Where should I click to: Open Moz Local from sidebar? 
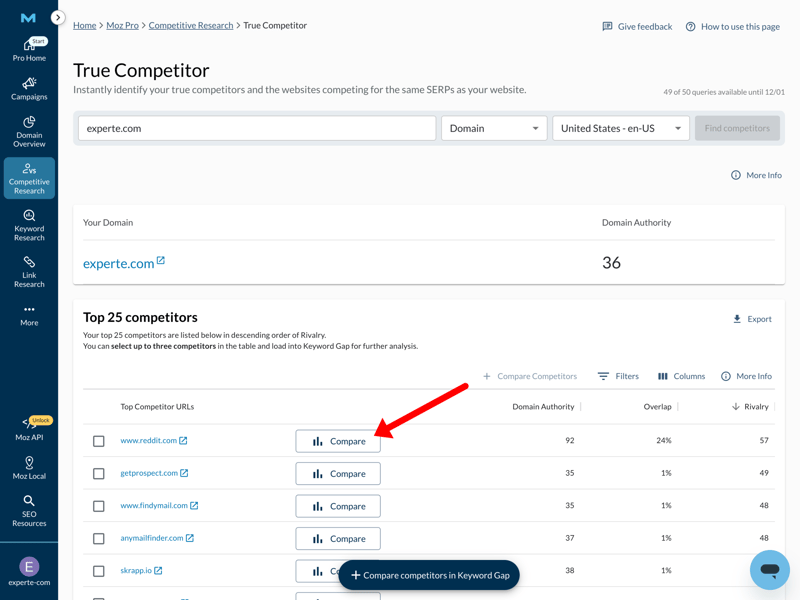pyautogui.click(x=29, y=468)
